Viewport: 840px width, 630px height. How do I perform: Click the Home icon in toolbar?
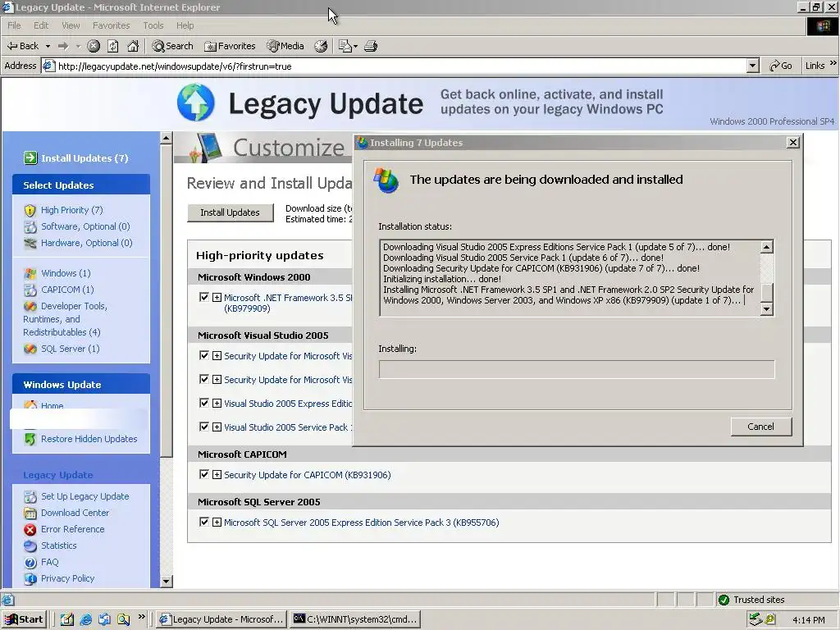pyautogui.click(x=133, y=46)
